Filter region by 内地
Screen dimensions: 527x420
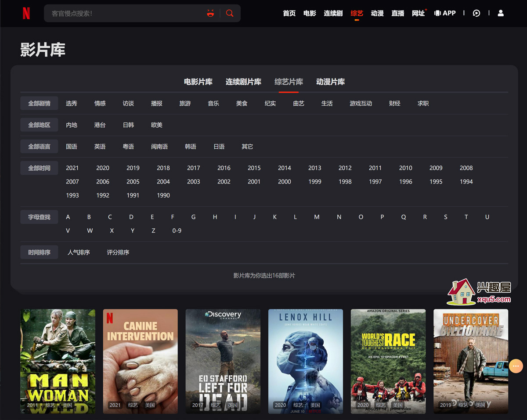pos(72,125)
